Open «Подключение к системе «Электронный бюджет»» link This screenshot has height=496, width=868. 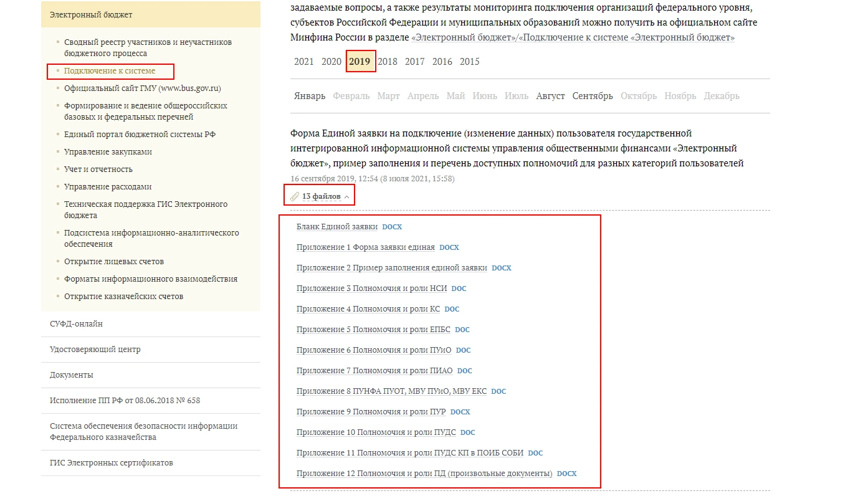coord(627,38)
